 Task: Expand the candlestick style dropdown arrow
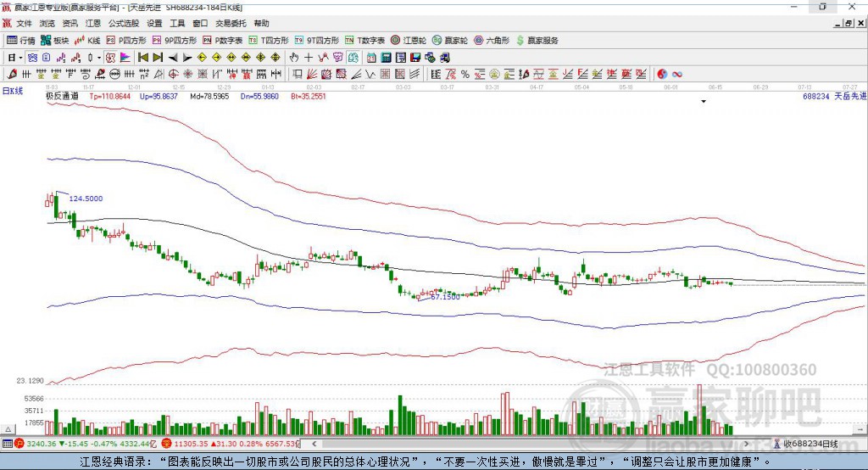coord(99,58)
